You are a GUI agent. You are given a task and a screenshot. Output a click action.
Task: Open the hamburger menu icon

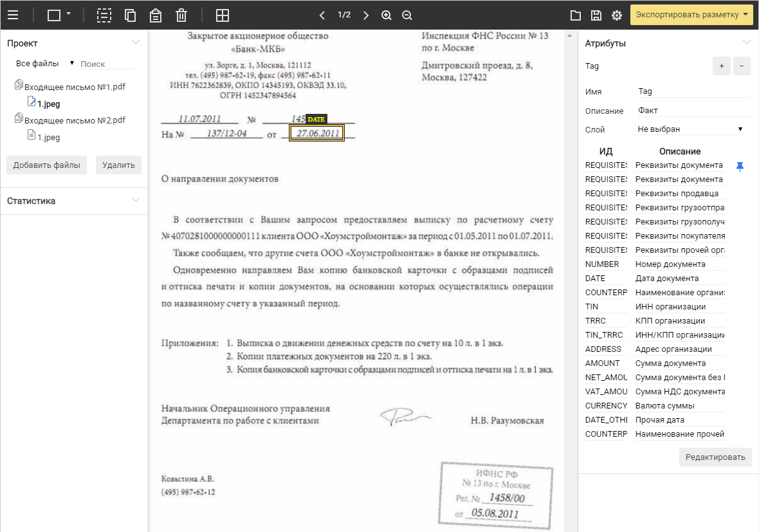pos(13,15)
